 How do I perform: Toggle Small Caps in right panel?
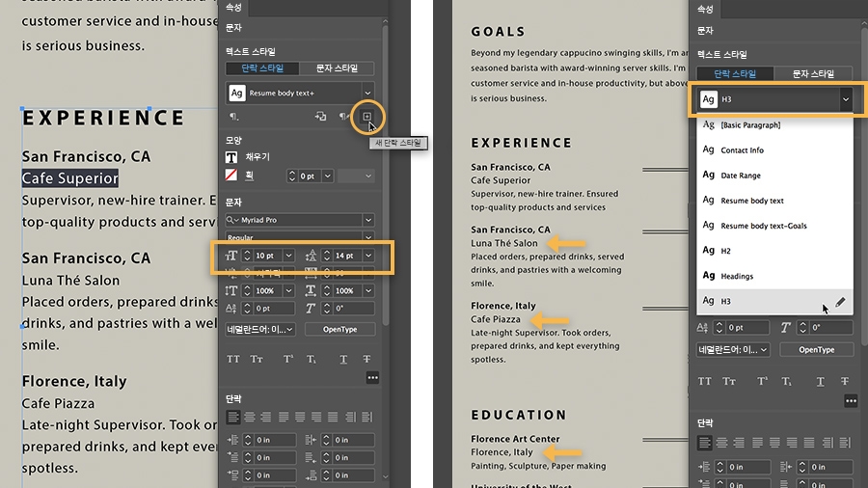coord(729,381)
